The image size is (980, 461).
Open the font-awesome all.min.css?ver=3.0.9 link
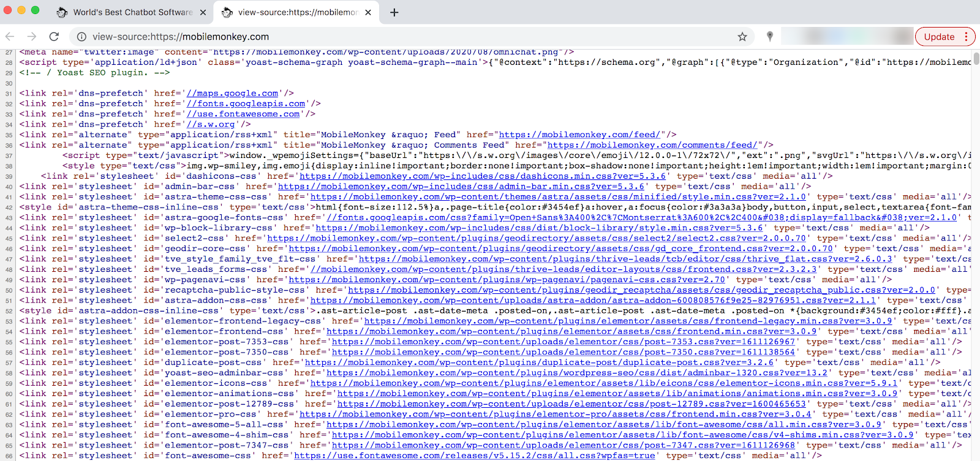604,425
